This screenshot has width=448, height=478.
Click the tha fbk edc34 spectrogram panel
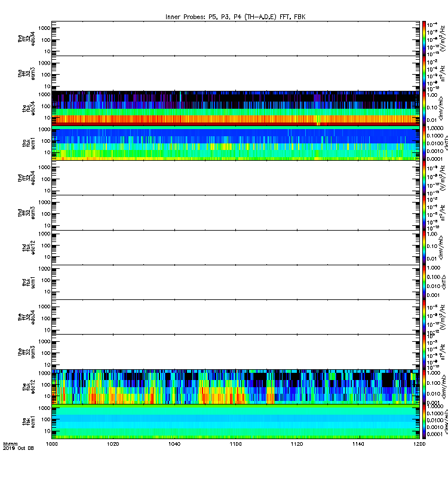(235, 108)
